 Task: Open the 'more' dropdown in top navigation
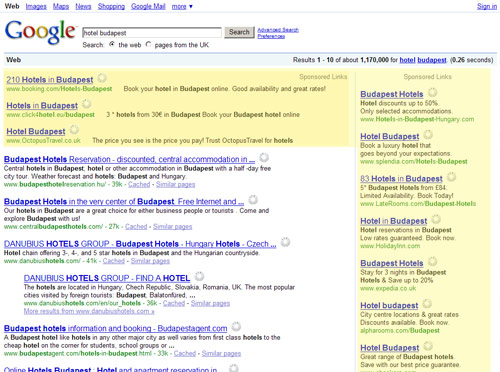tap(182, 6)
